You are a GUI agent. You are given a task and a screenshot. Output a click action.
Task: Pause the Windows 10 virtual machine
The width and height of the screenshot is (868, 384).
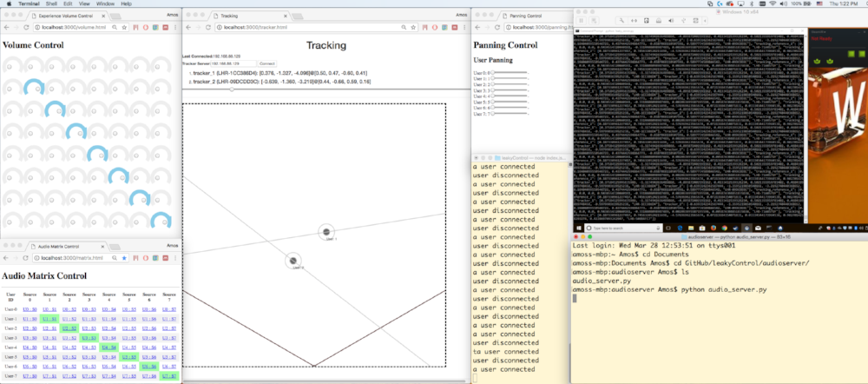coord(582,21)
